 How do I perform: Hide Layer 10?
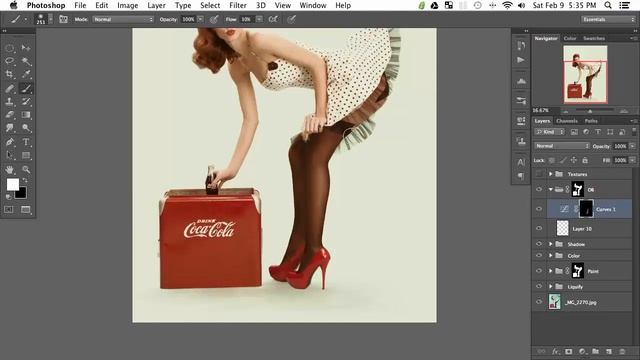pyautogui.click(x=539, y=229)
